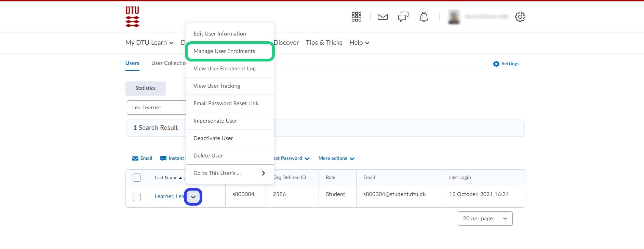Screen dimensions: 644x249
Task: Open the course selector grid icon
Action: 356,17
